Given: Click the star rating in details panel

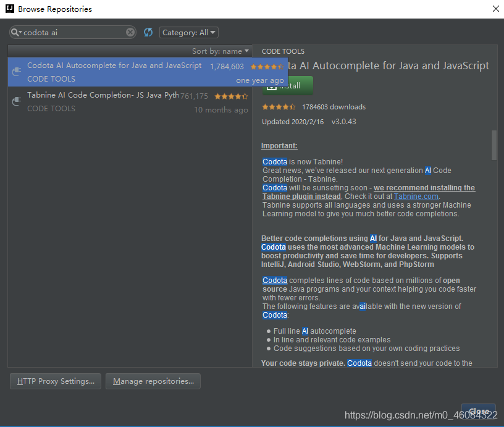Looking at the screenshot, I should coord(279,107).
